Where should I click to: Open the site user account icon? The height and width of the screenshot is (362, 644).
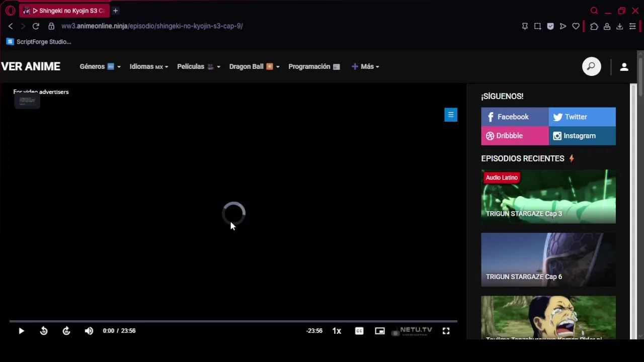click(x=624, y=66)
